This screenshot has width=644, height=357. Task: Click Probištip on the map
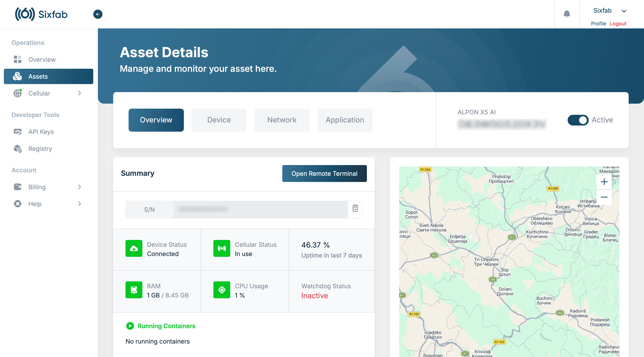[x=501, y=179]
